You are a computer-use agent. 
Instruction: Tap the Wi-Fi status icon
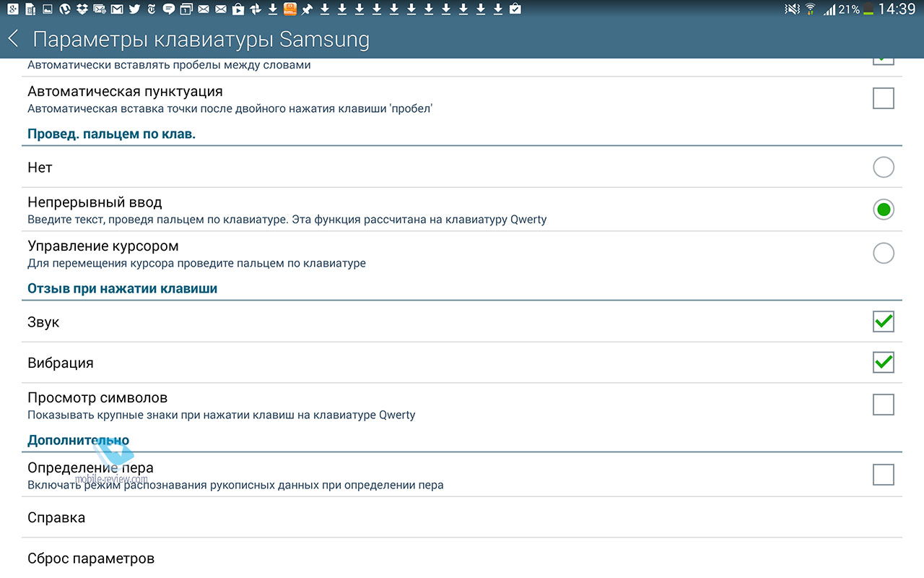[x=811, y=9]
